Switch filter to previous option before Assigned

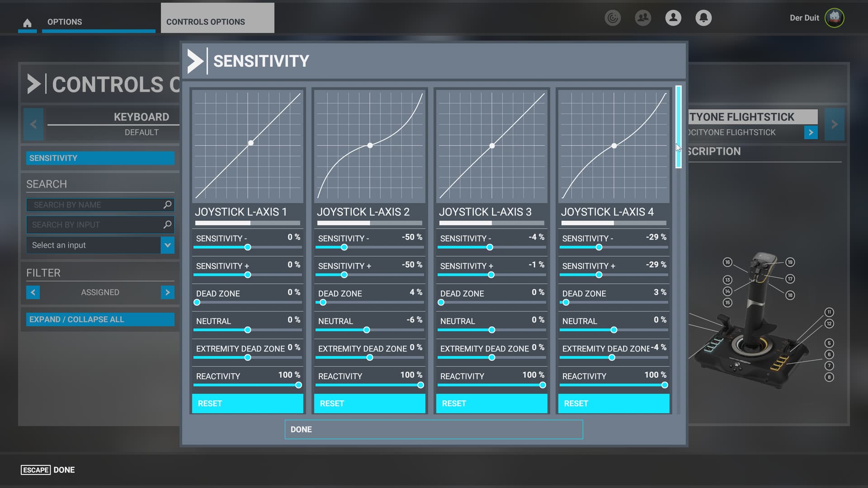tap(33, 292)
